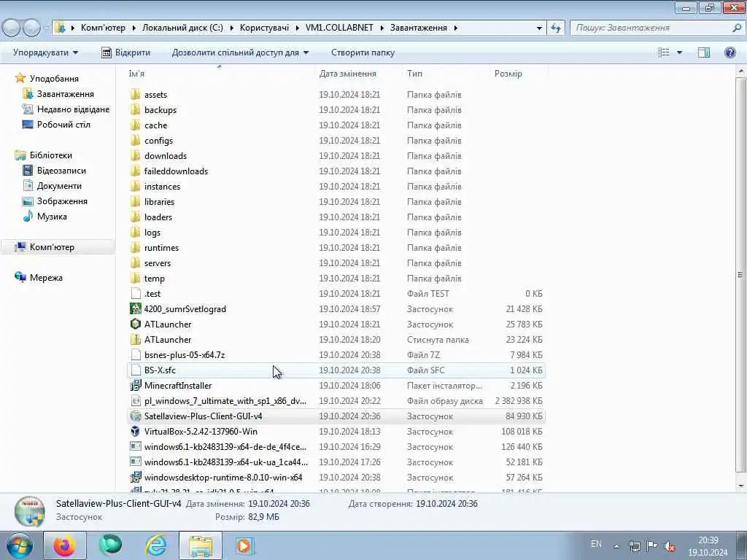Sort by the Дата змінення column header
Image resolution: width=747 pixels, height=560 pixels.
pos(358,74)
